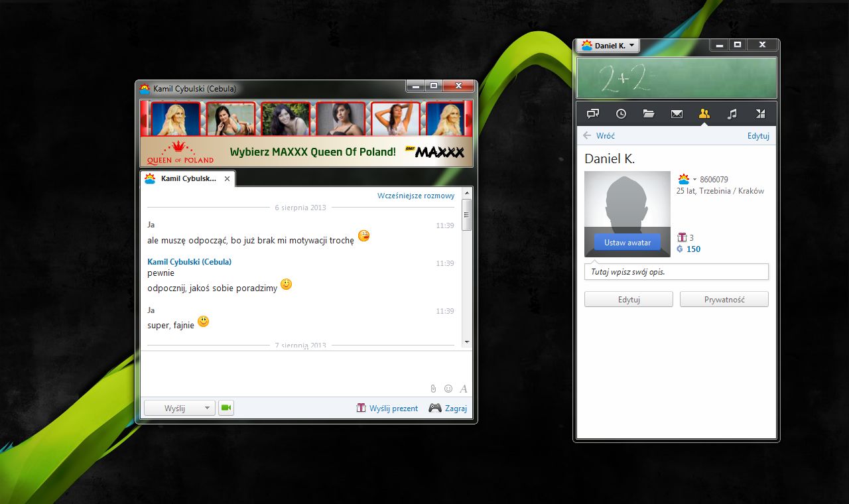Click the Wybierz MAXXX Queen Of Poland banner
Image resolution: width=849 pixels, height=504 pixels.
click(306, 152)
